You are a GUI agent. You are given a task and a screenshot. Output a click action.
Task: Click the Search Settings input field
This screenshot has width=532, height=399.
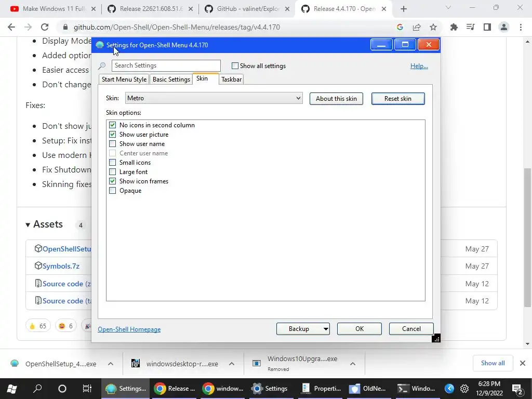pos(166,65)
